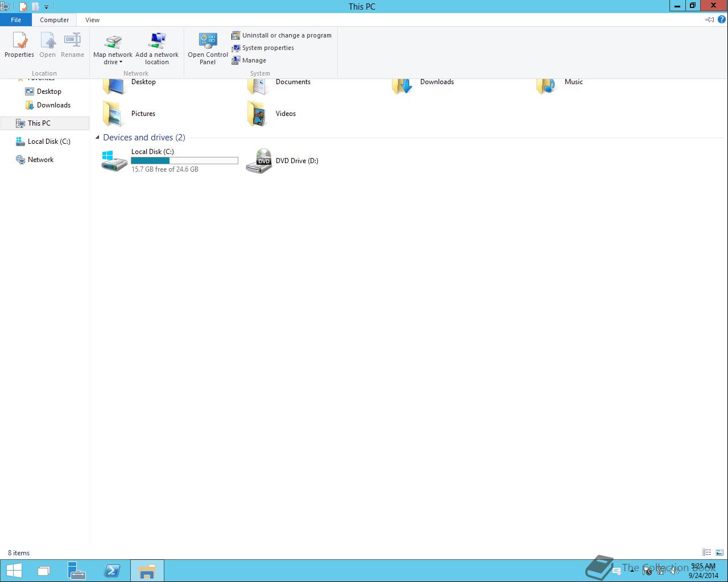Collapse the Devices and drives group
This screenshot has height=582, width=728.
pos(97,138)
